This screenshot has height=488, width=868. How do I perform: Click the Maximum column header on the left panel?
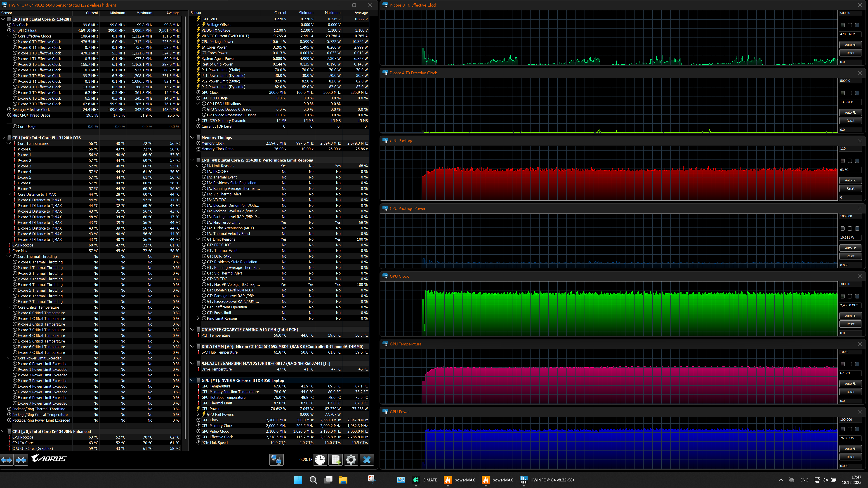(x=144, y=13)
